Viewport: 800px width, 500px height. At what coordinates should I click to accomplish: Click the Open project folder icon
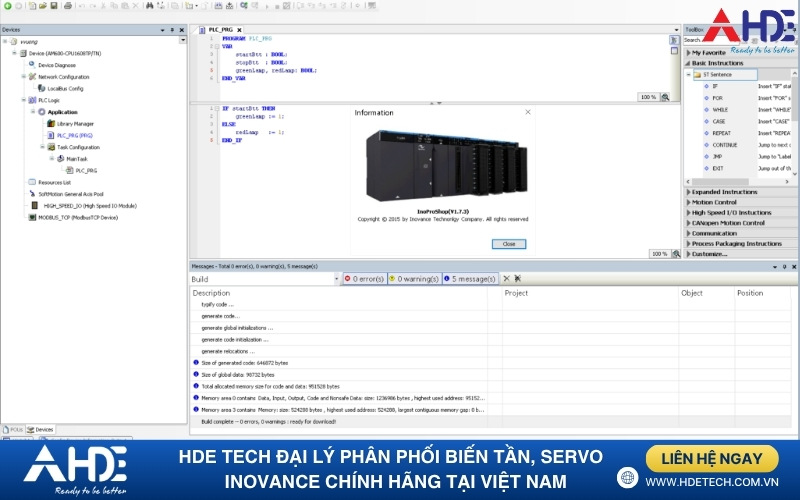coord(43,6)
